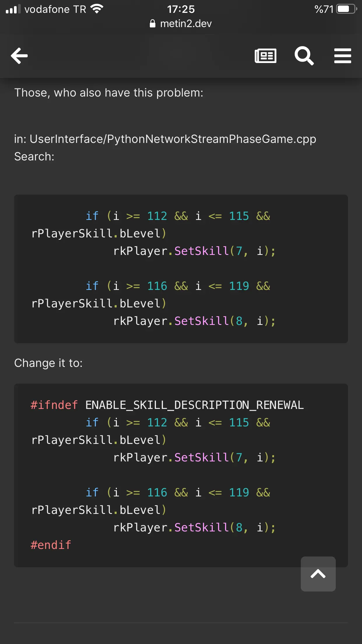Click the #ifndef ENABLE_SKILL_DESCRIPTION_RENEWAL line
Screen dimensions: 362x644
pyautogui.click(x=167, y=405)
